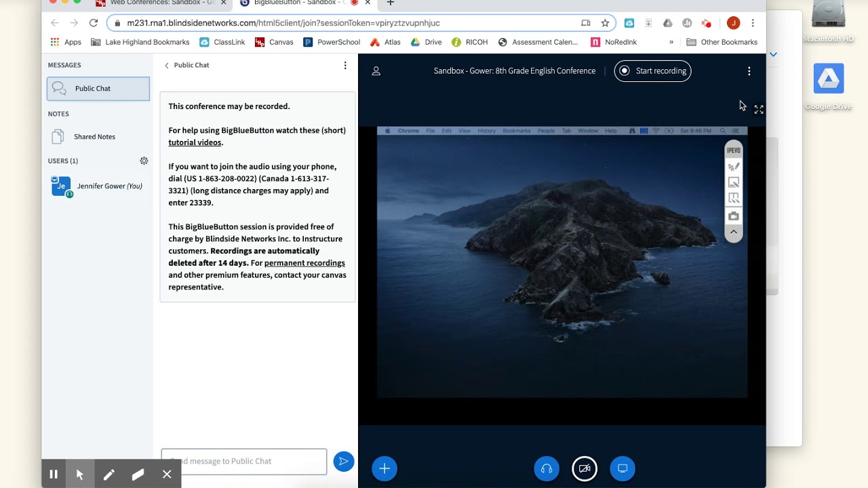Open the Chrome three-dot menu
The image size is (868, 488).
point(753,23)
